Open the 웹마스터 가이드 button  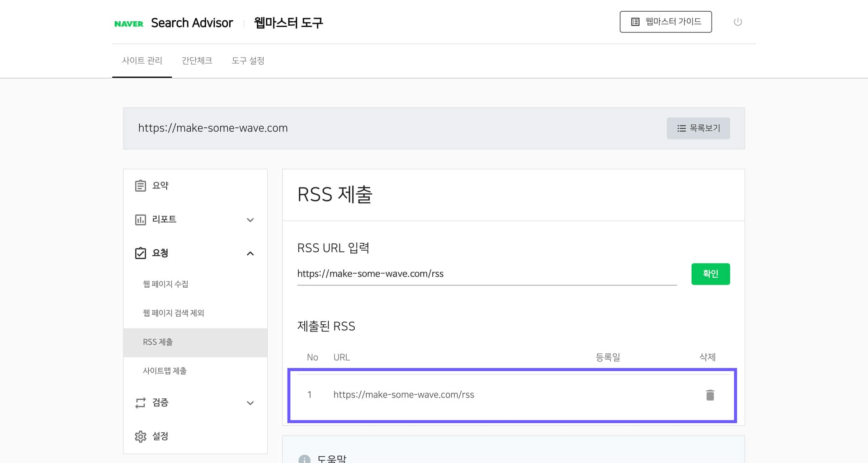[x=665, y=21]
